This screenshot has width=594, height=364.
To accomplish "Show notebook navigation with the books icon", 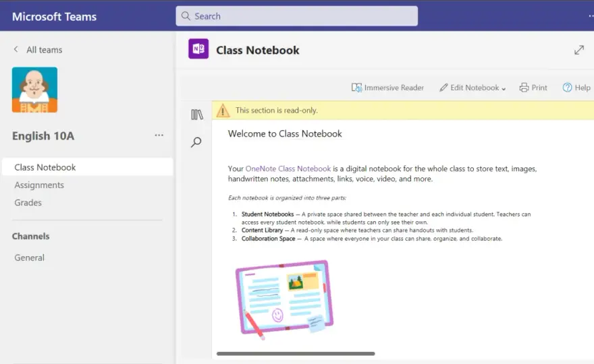I will pyautogui.click(x=197, y=115).
